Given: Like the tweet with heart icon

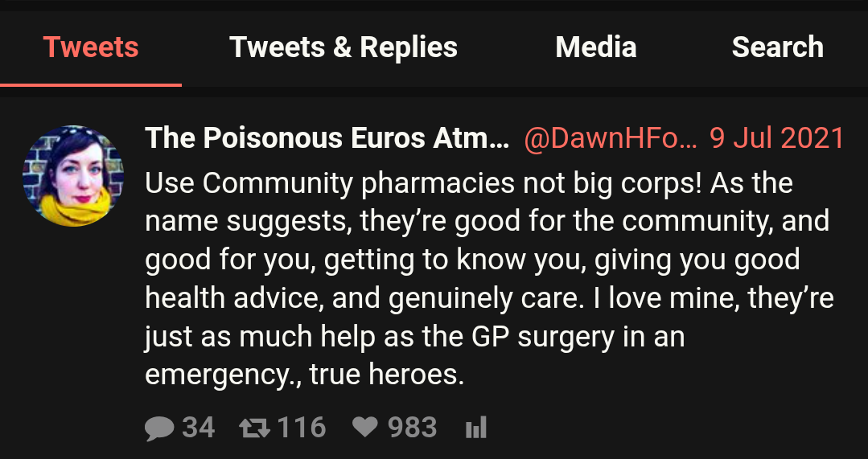Looking at the screenshot, I should click(365, 428).
